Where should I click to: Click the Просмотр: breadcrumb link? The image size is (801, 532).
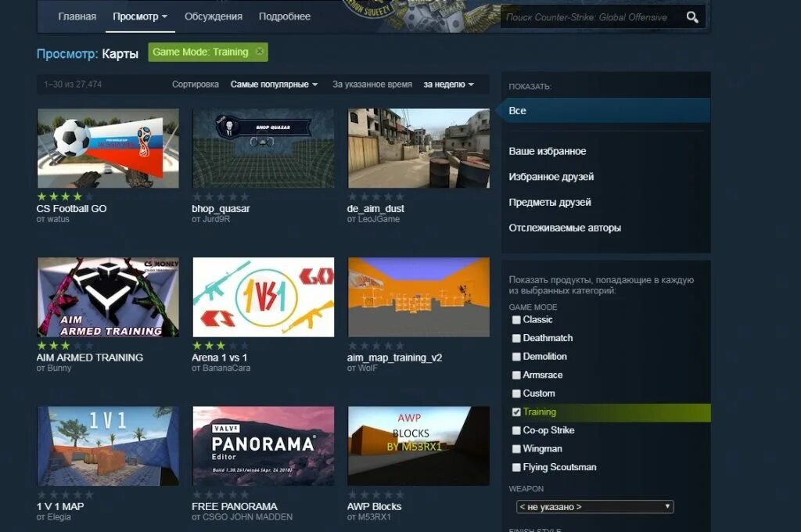pyautogui.click(x=67, y=54)
